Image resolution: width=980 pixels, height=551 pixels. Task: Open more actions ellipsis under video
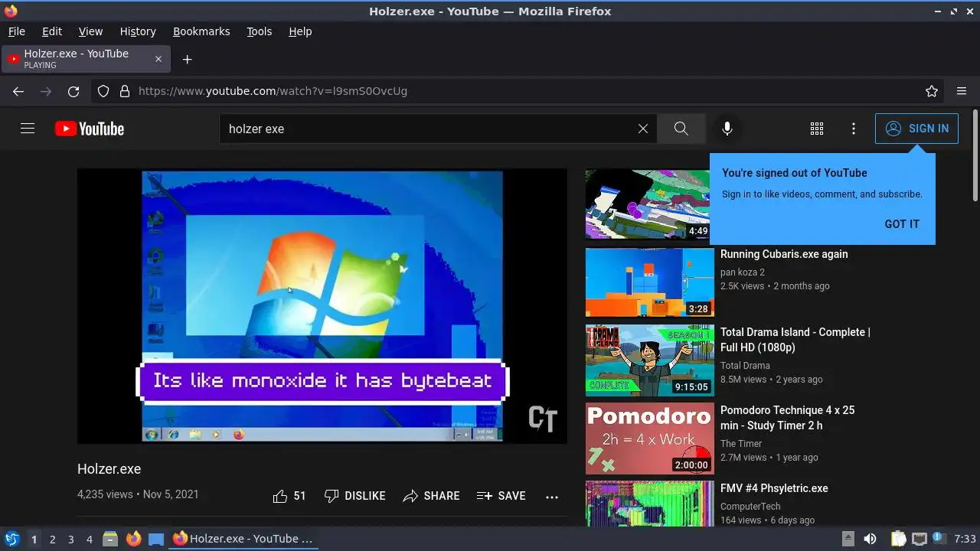552,497
